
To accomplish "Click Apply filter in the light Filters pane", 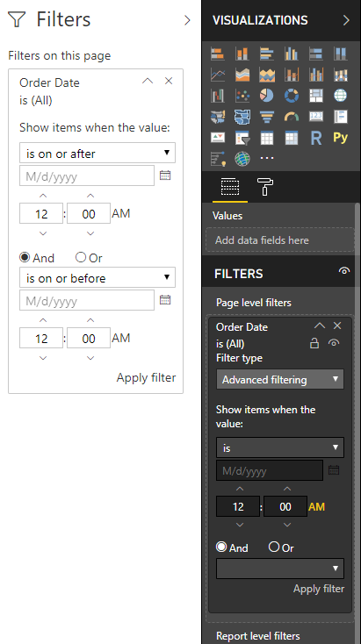I will [146, 377].
